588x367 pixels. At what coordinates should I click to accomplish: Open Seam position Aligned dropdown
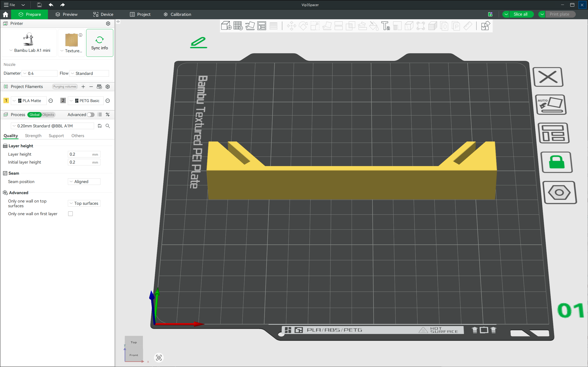point(84,181)
